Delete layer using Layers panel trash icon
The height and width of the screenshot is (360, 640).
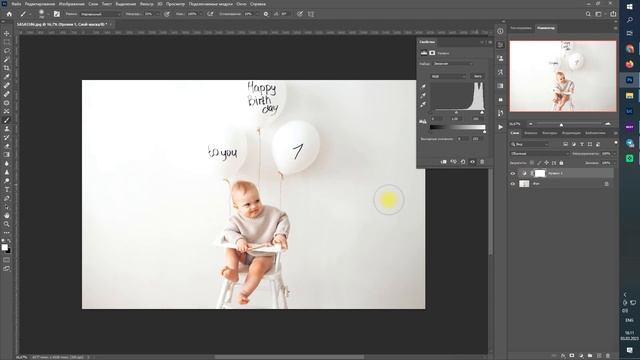608,356
